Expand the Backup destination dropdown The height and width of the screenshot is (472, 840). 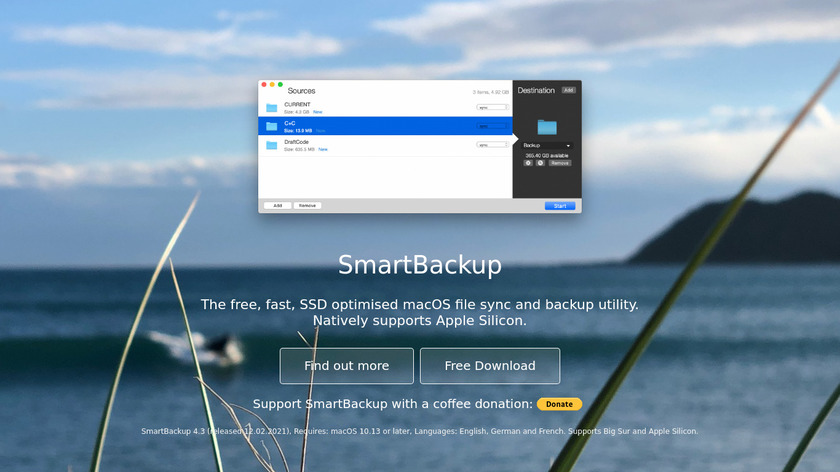(547, 145)
